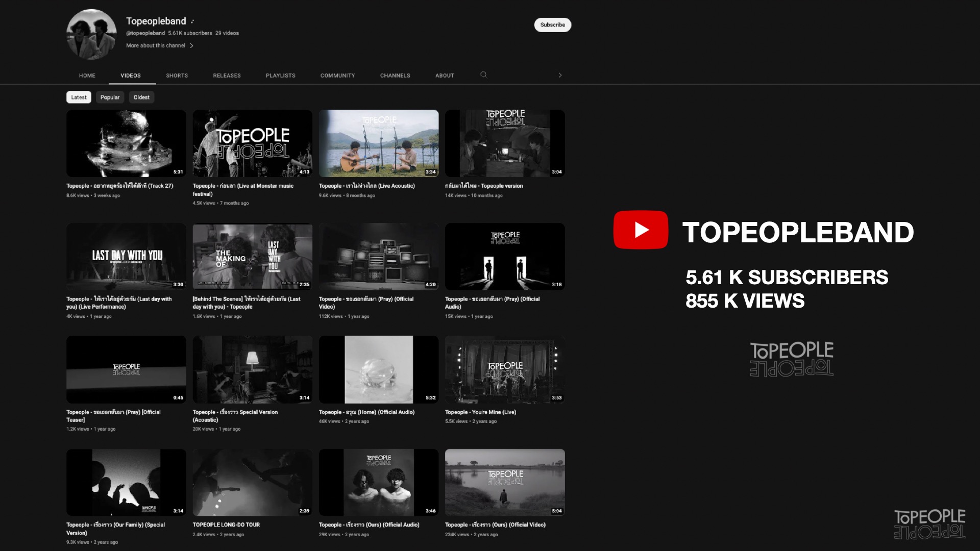This screenshot has width=980, height=551.
Task: Sort videos by Popular
Action: coord(110,97)
